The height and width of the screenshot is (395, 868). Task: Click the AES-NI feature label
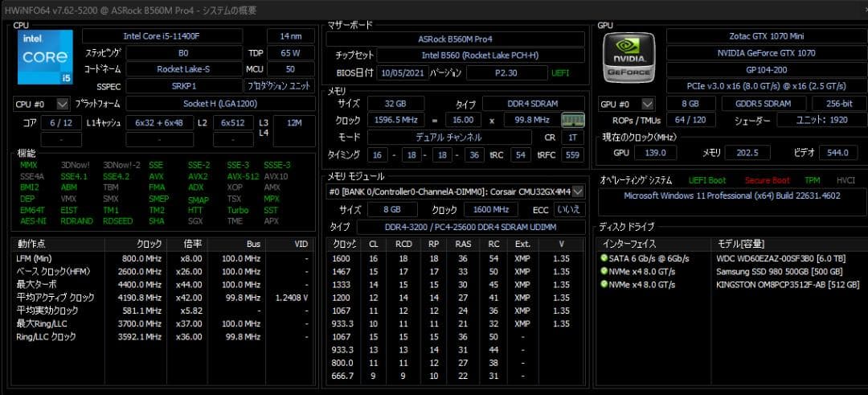point(33,221)
